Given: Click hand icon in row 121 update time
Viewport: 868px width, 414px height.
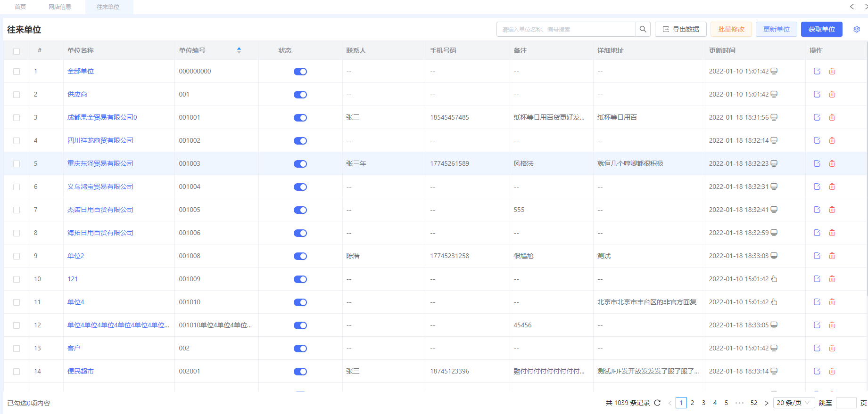Looking at the screenshot, I should (x=774, y=279).
